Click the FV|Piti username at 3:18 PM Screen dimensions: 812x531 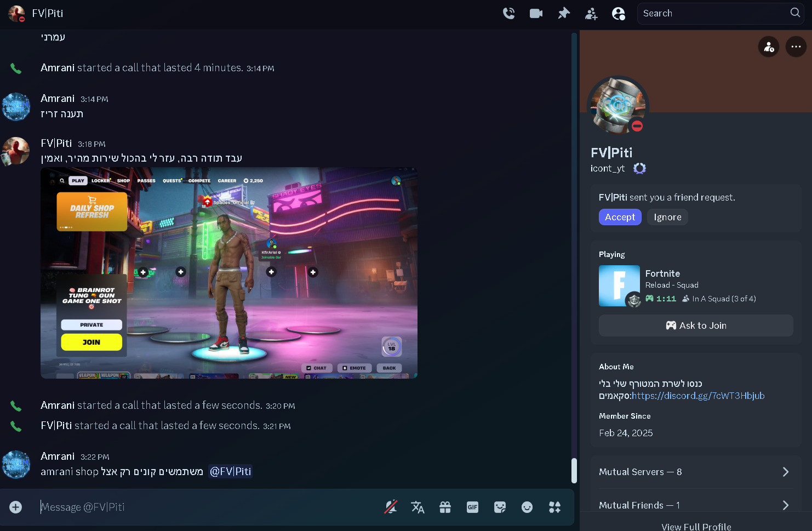pyautogui.click(x=56, y=143)
